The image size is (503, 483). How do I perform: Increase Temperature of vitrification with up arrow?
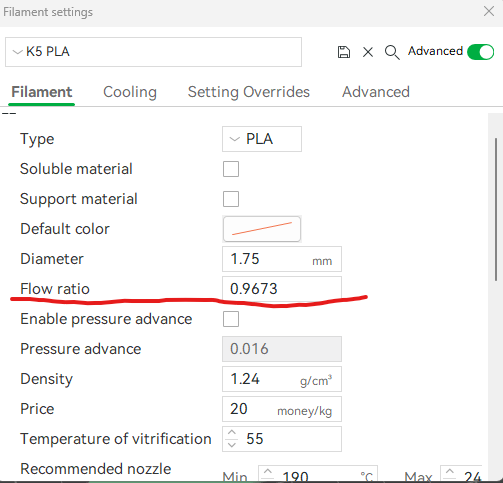[232, 433]
